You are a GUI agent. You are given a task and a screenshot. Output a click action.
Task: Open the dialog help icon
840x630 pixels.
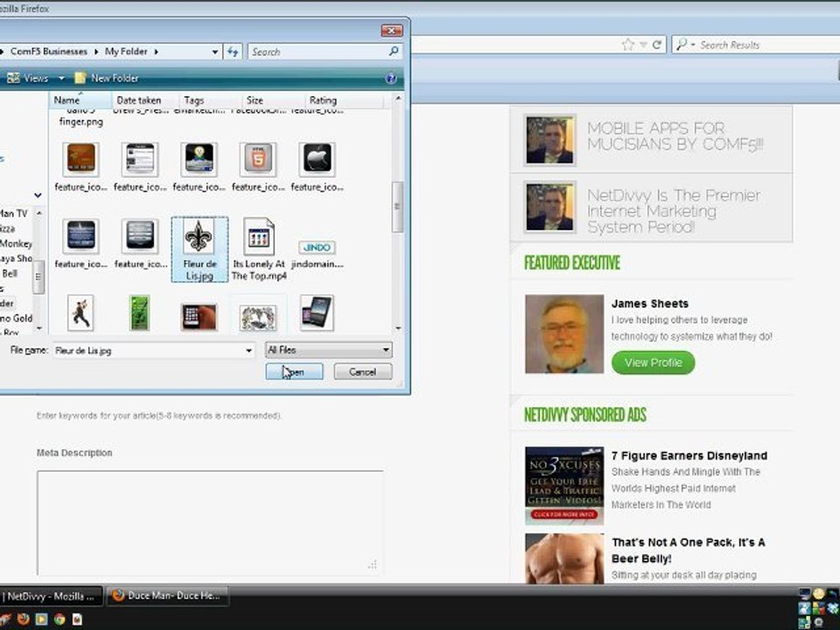(x=390, y=78)
